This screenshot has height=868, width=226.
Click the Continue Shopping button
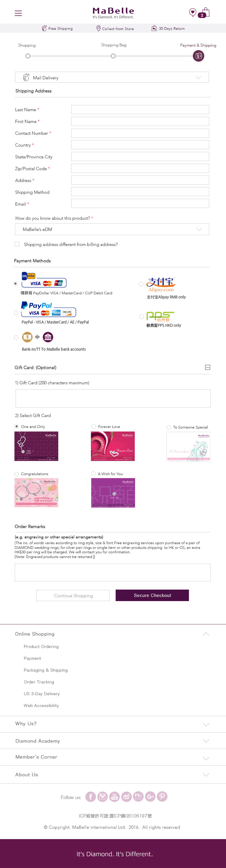pyautogui.click(x=73, y=595)
